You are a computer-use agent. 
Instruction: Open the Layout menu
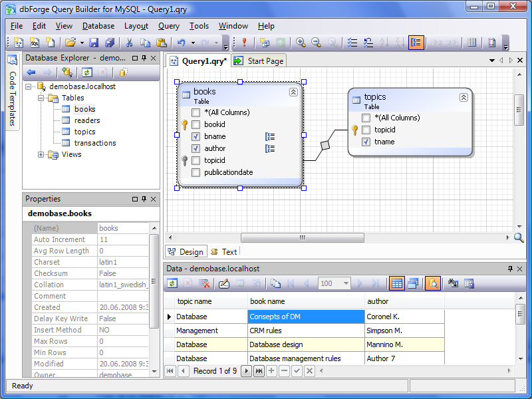pos(136,26)
